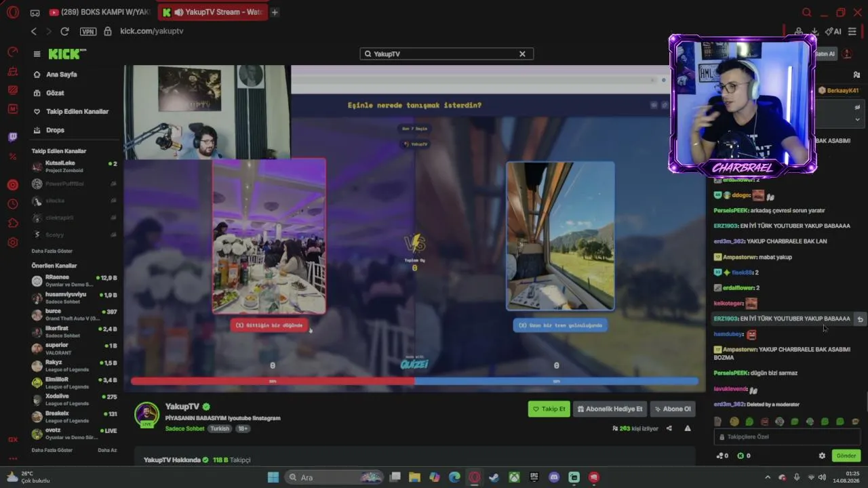Viewport: 868px width, 488px height.
Task: Click the chat message input field
Action: tap(787, 437)
